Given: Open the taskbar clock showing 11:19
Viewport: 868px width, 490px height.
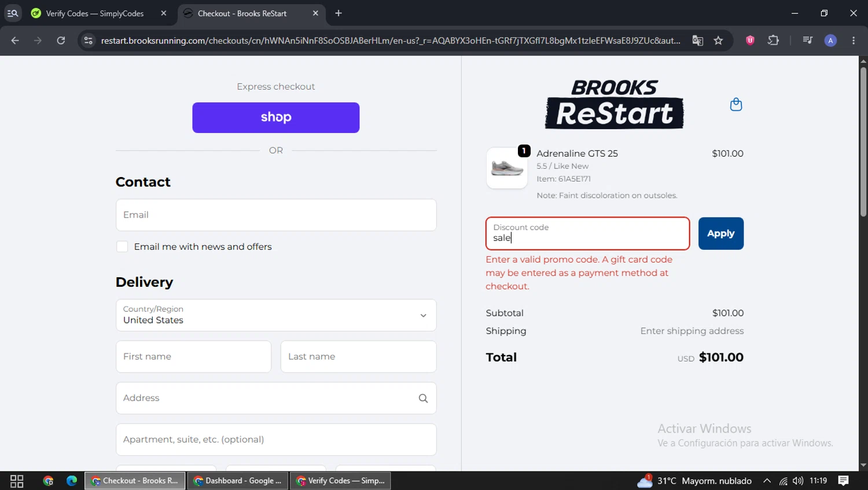Looking at the screenshot, I should click(x=818, y=481).
